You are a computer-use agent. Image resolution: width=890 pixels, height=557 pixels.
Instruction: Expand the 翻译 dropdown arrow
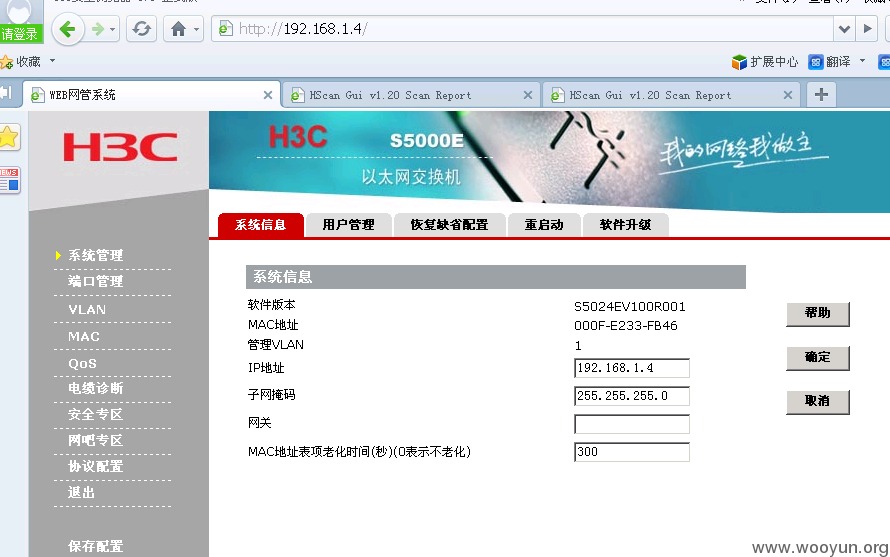coord(862,60)
